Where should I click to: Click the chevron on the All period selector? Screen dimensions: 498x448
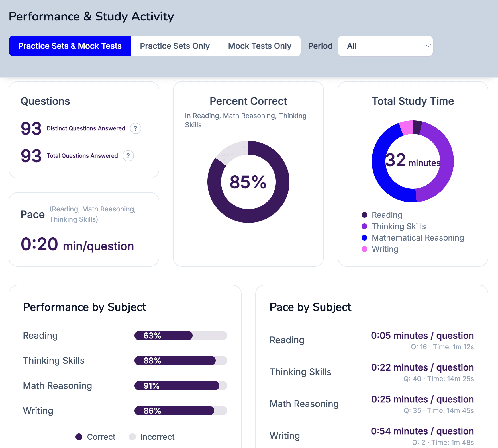click(x=428, y=46)
